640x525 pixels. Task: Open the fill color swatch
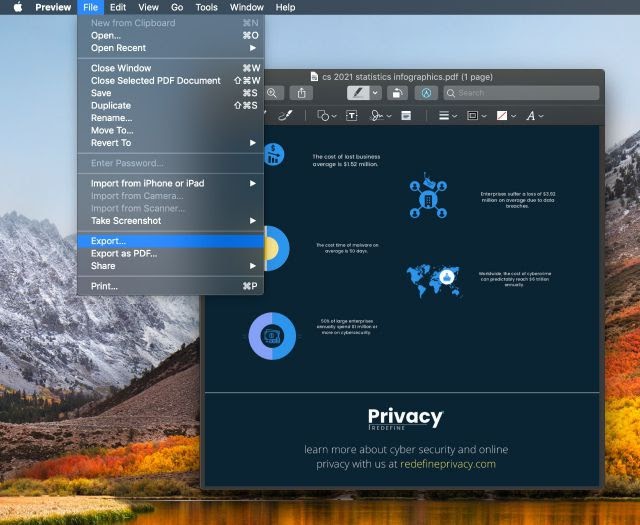coord(503,116)
